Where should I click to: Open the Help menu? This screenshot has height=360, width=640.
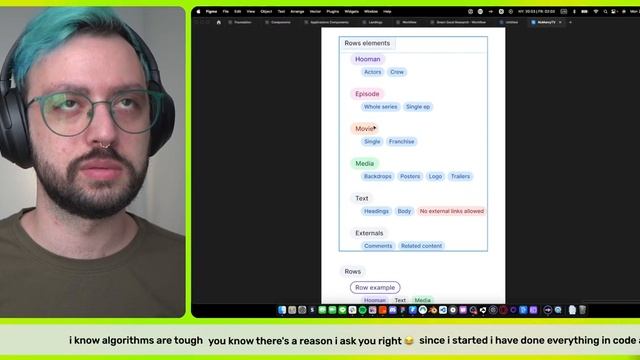coord(387,11)
